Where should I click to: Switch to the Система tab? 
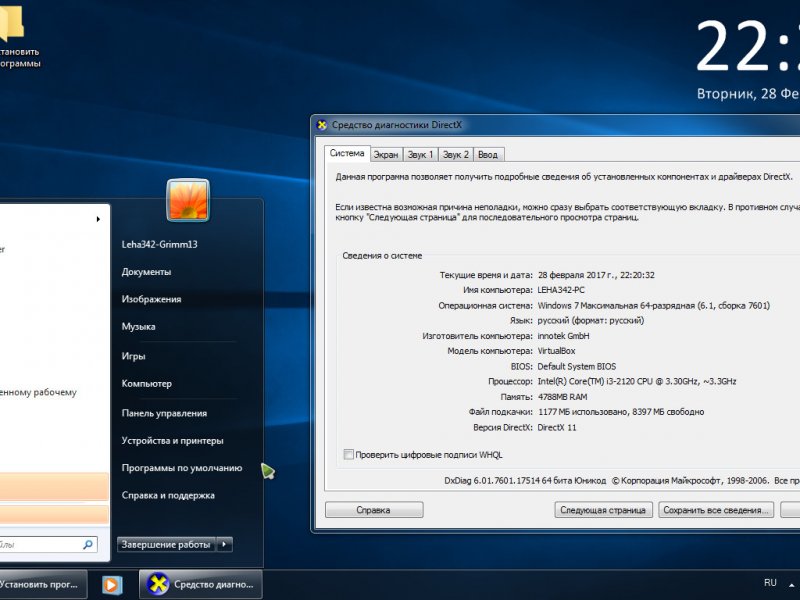[x=347, y=153]
